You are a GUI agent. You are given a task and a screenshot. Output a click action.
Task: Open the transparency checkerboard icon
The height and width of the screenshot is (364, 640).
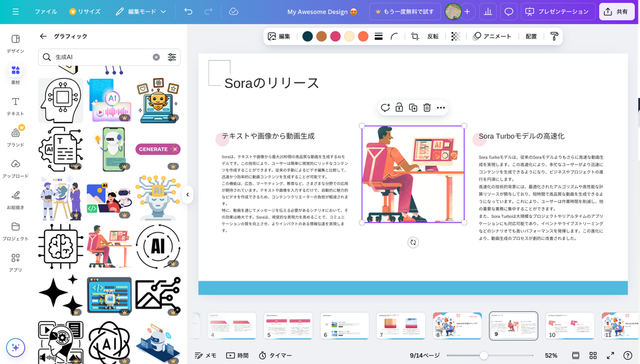pyautogui.click(x=456, y=36)
